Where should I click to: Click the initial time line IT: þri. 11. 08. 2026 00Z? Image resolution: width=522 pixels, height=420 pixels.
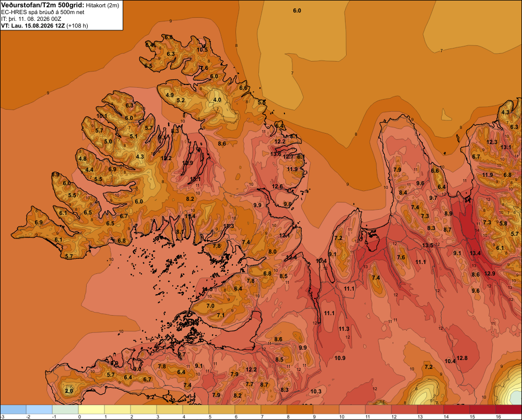[x=31, y=19]
